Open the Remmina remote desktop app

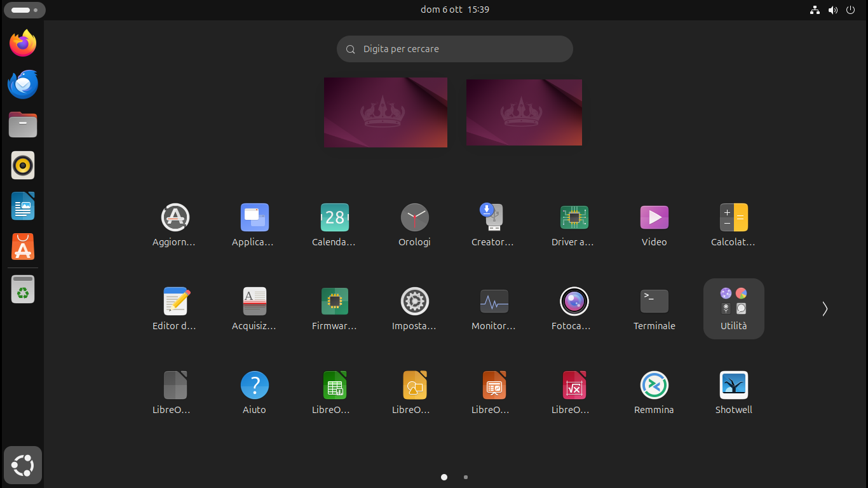[654, 386]
